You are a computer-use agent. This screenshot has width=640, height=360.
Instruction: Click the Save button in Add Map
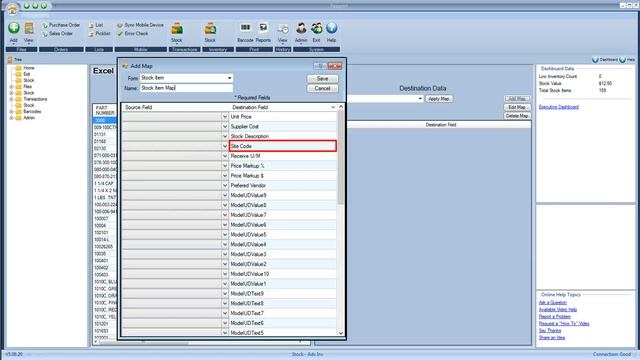(322, 78)
